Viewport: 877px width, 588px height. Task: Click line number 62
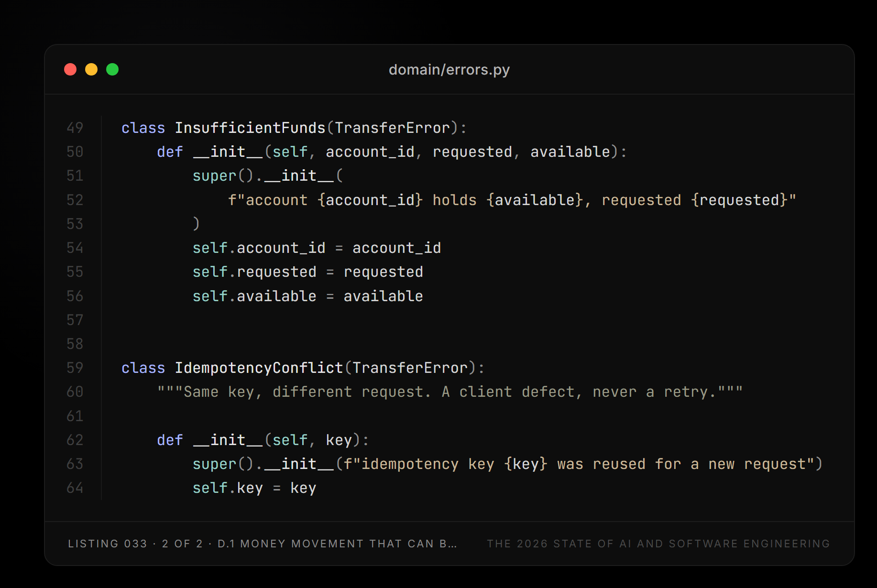(75, 440)
